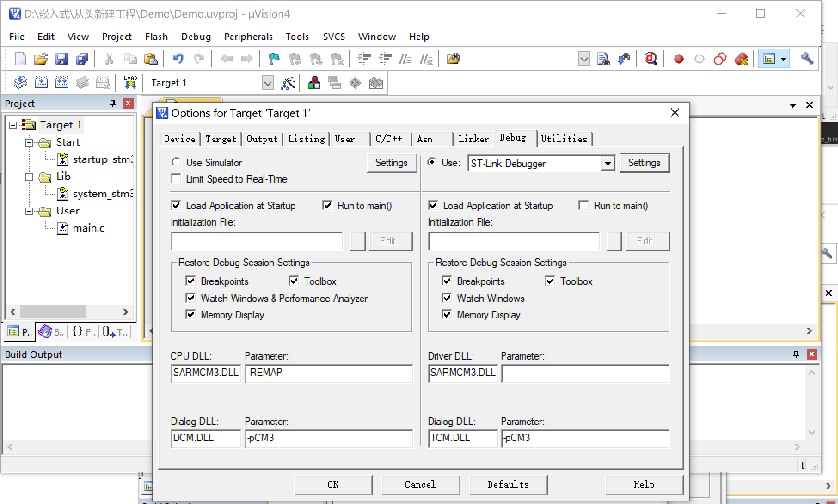Screen dimensions: 838x504
Task: Click the Download LOAD to flash icon
Action: (130, 82)
